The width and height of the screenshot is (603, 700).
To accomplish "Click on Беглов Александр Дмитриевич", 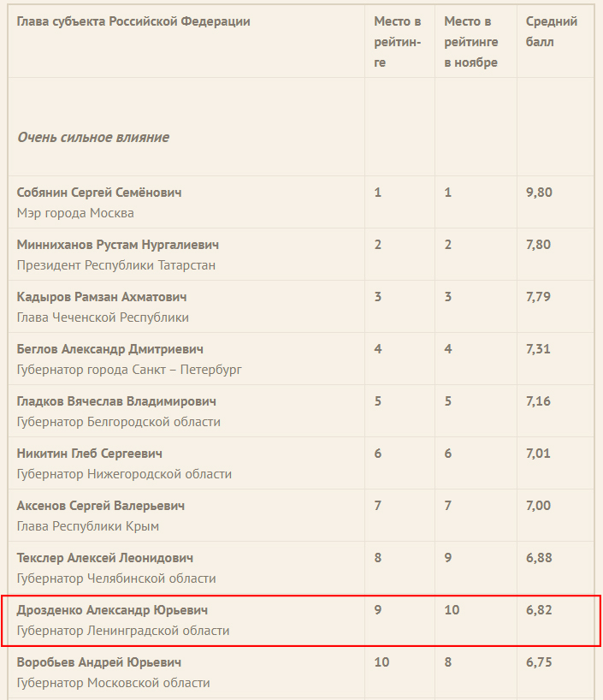I will (x=109, y=349).
